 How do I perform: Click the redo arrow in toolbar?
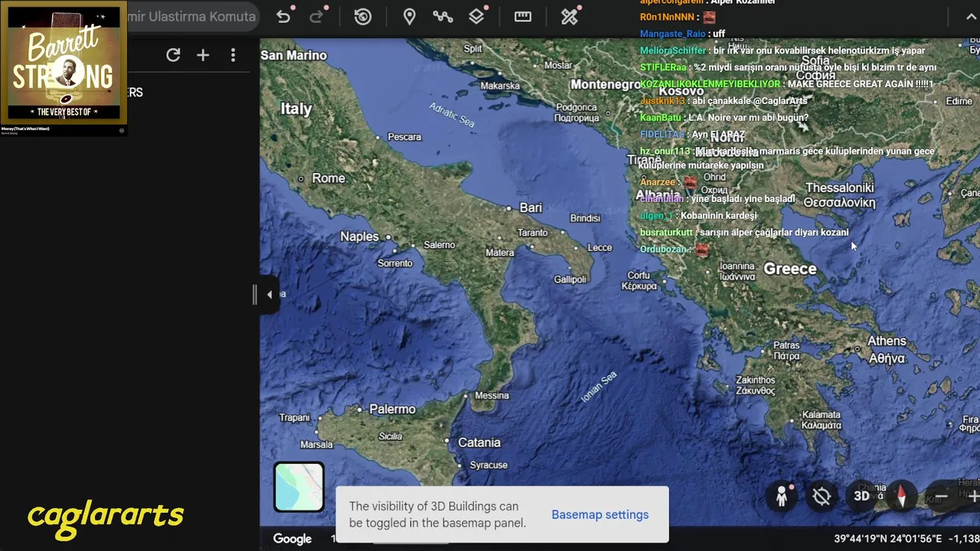click(x=316, y=17)
